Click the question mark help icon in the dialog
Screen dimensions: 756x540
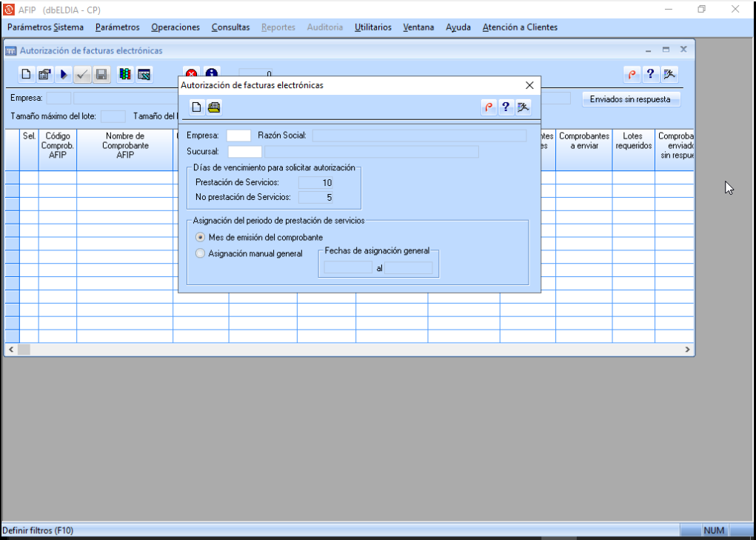click(x=506, y=107)
